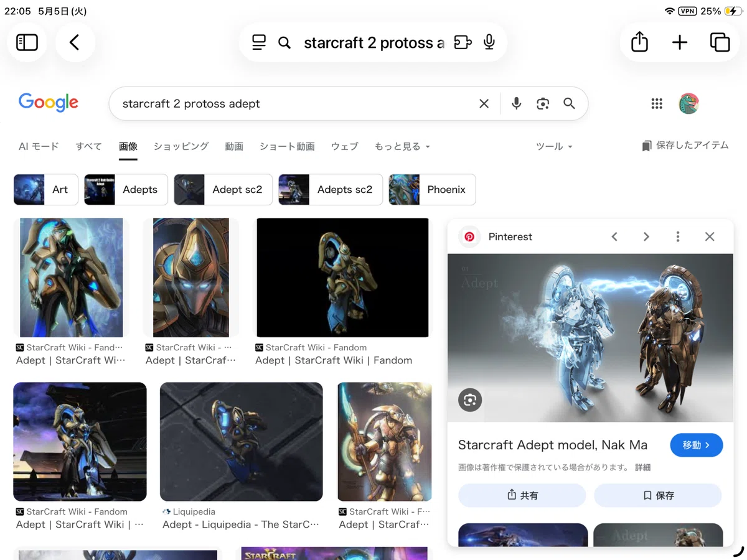Image resolution: width=747 pixels, height=560 pixels.
Task: Filter by the Adept sc2 chip
Action: click(223, 190)
